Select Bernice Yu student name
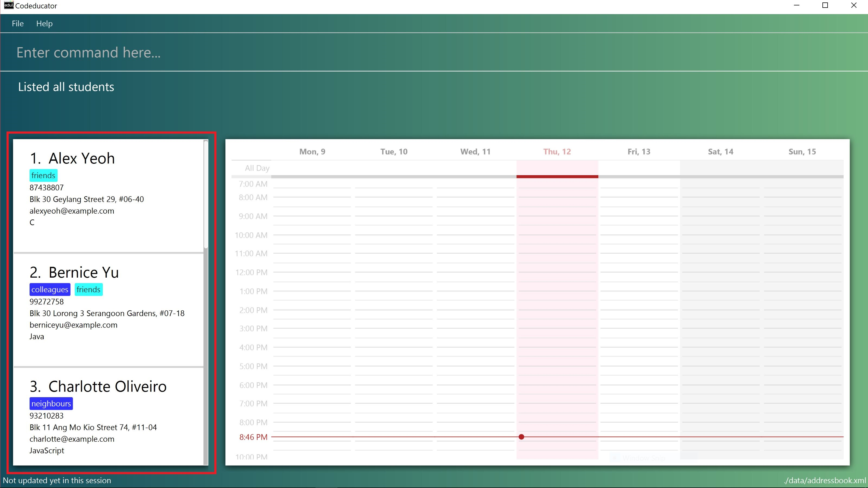868x488 pixels. click(x=84, y=272)
